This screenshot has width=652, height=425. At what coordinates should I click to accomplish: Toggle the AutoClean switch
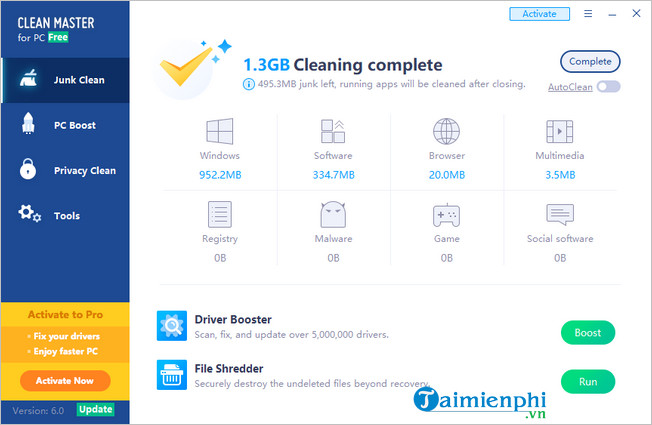[608, 86]
